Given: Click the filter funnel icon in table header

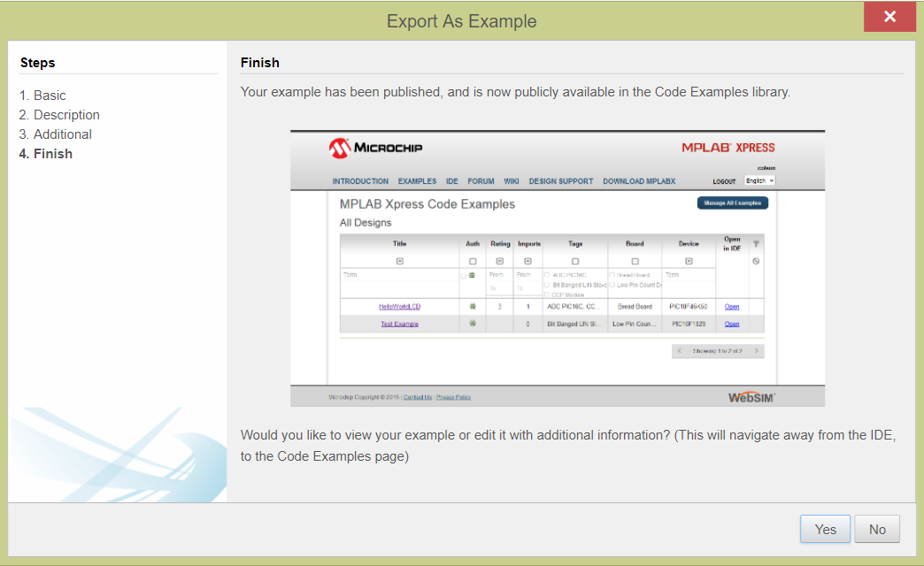Looking at the screenshot, I should [x=756, y=243].
